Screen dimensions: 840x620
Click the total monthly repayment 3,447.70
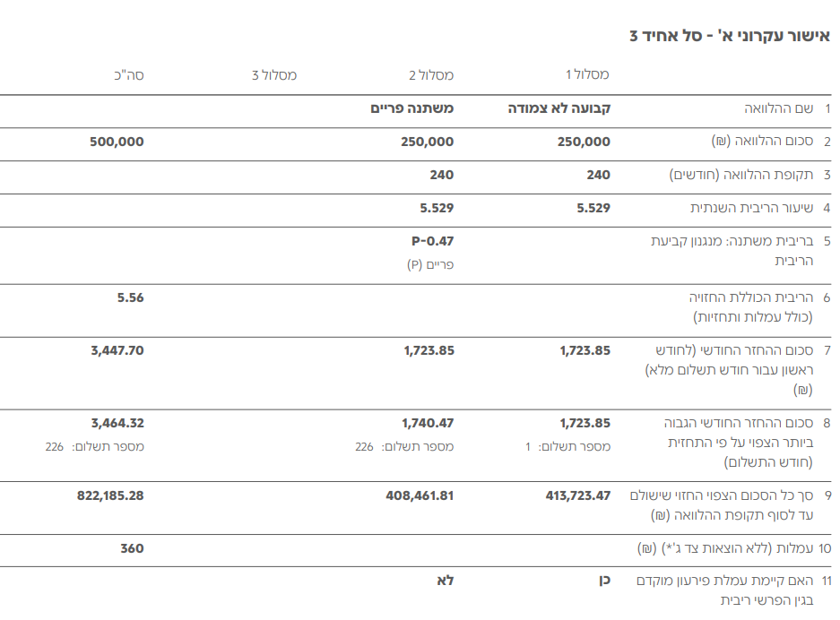(117, 350)
